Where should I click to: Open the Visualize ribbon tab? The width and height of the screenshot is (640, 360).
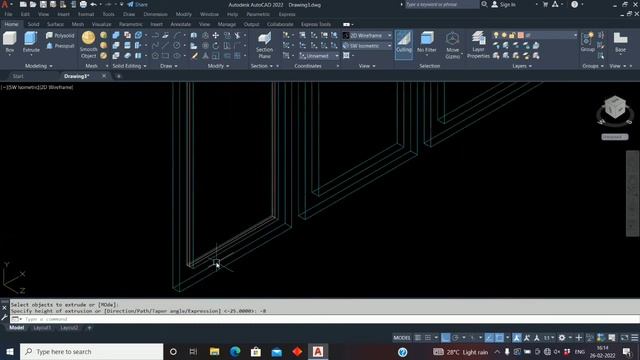point(101,24)
